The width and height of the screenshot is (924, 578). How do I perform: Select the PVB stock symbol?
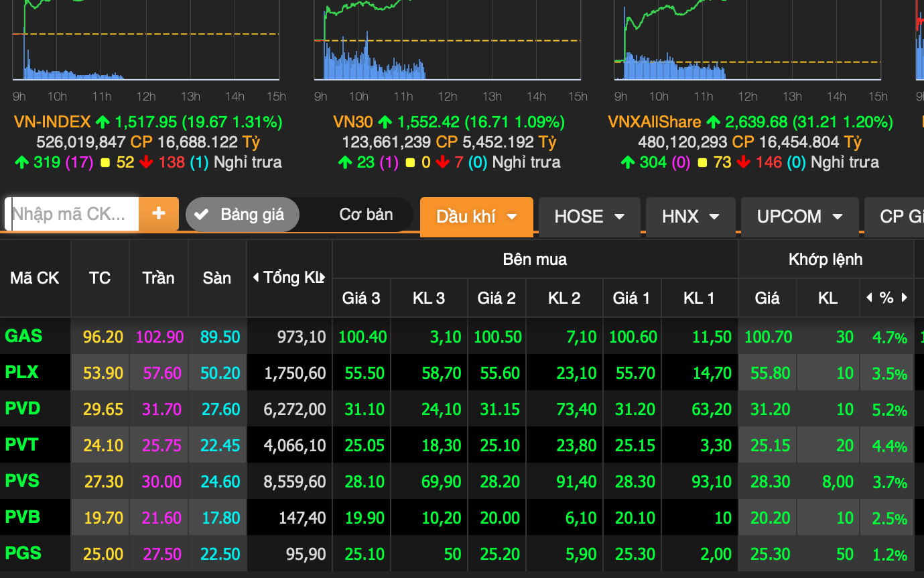coord(23,517)
